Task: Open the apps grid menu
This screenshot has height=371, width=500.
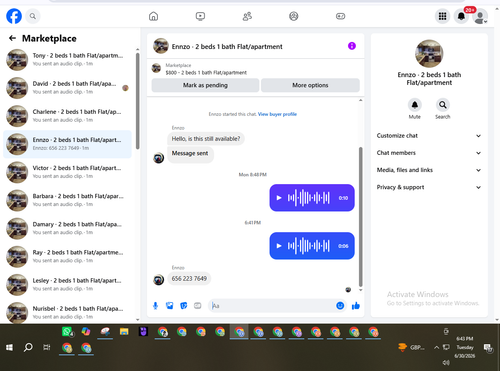Action: coord(442,16)
